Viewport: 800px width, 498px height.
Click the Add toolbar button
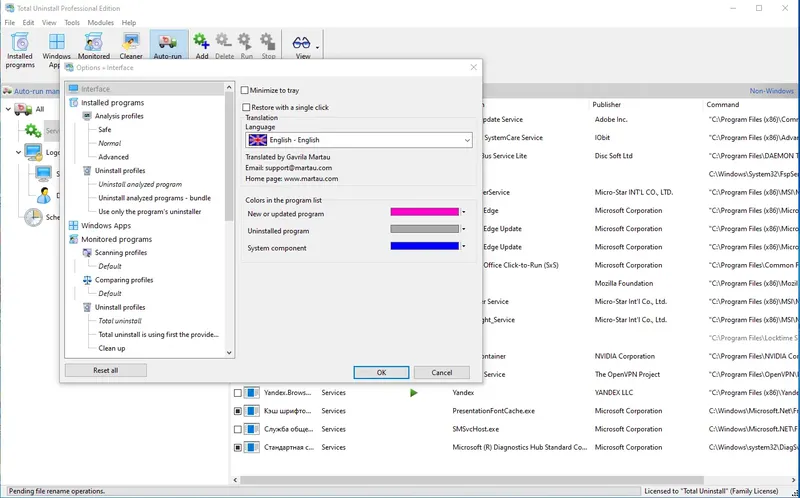[202, 47]
